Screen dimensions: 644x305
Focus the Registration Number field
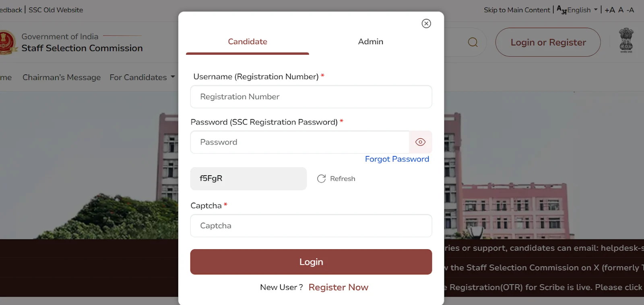311,97
